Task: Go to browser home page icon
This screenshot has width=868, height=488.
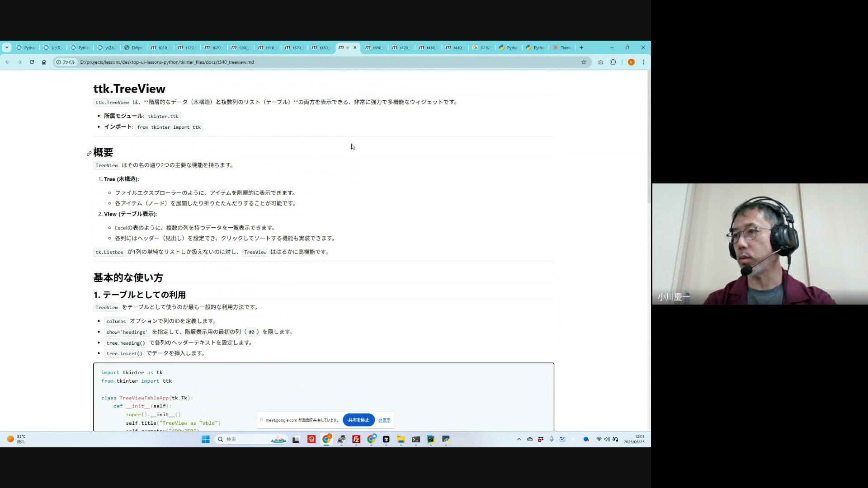Action: pyautogui.click(x=44, y=62)
